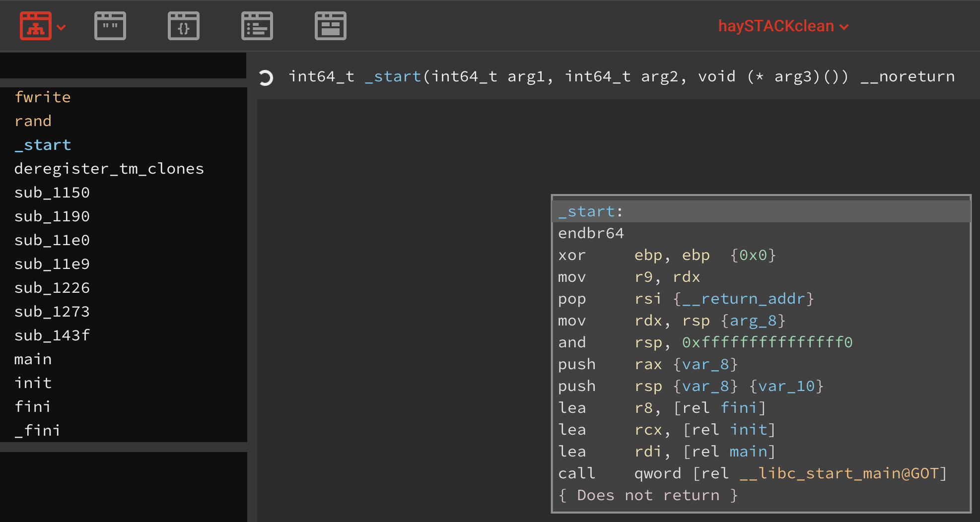Select main in the function list
This screenshot has height=522, width=980.
pos(33,359)
